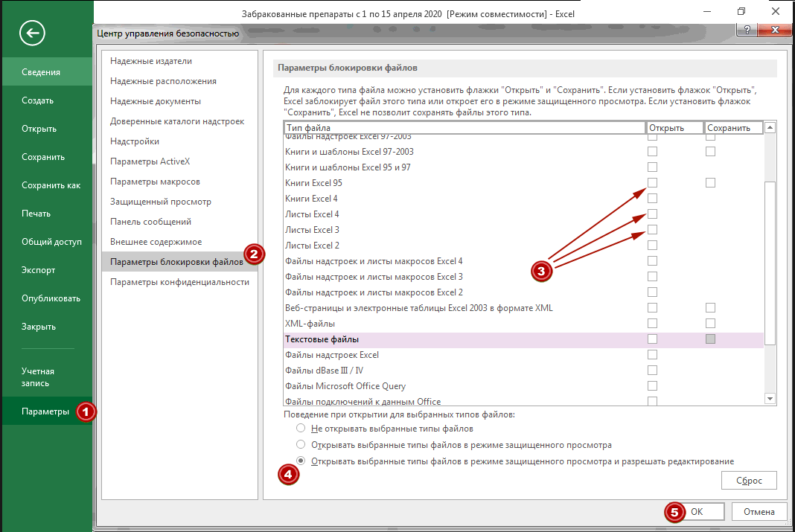Select the Текстовые файлы row
The image size is (795, 532).
click(x=524, y=339)
